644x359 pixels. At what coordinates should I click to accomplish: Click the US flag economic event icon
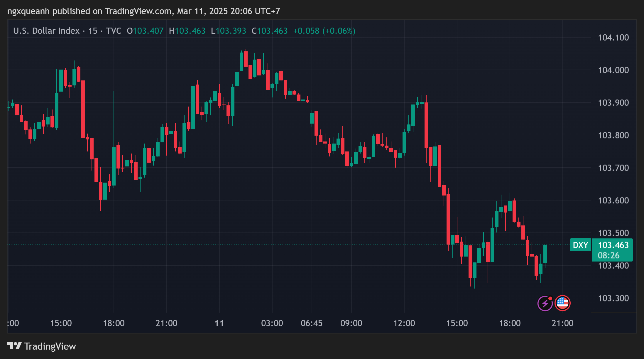click(562, 303)
